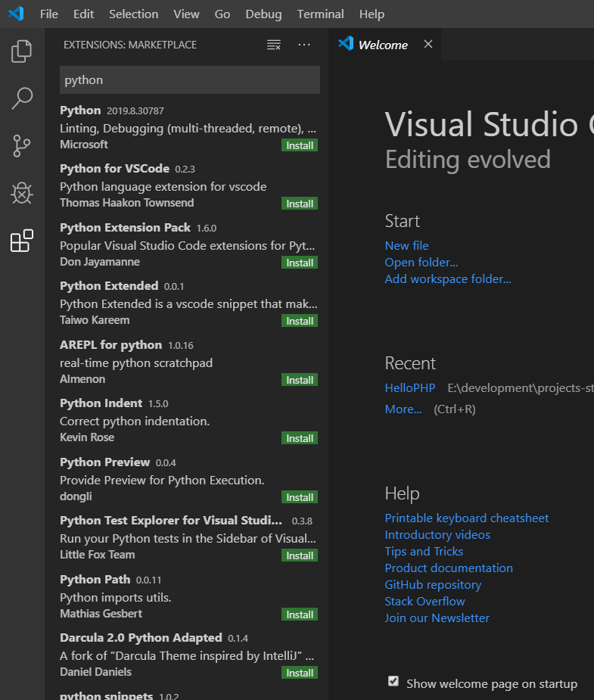This screenshot has width=594, height=700.
Task: Install Python Preview by dongli
Action: (300, 497)
